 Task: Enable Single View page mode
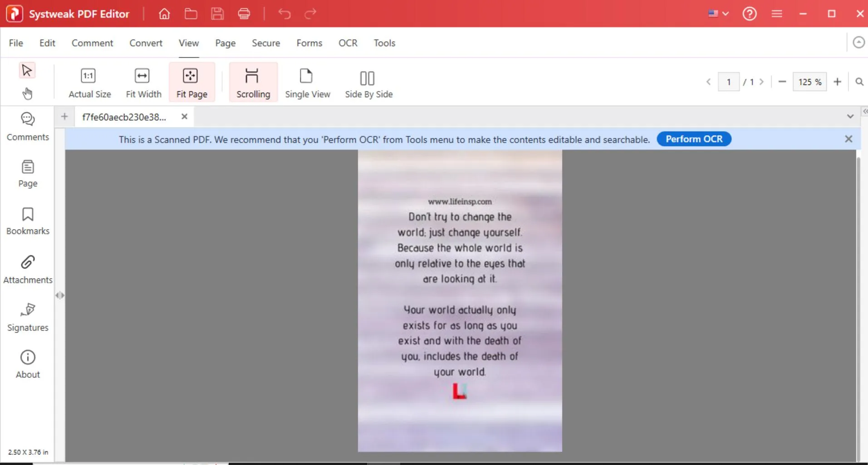coord(308,82)
